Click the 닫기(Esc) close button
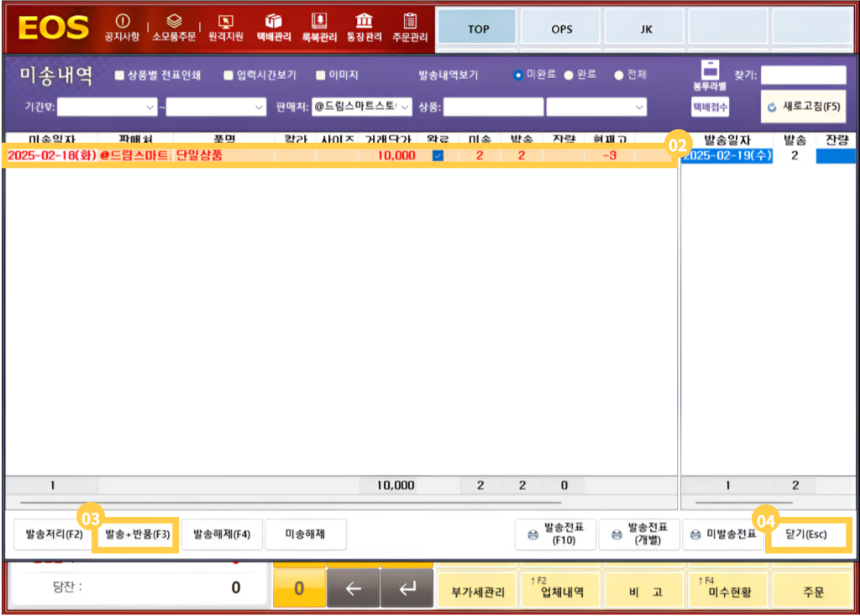 (807, 535)
